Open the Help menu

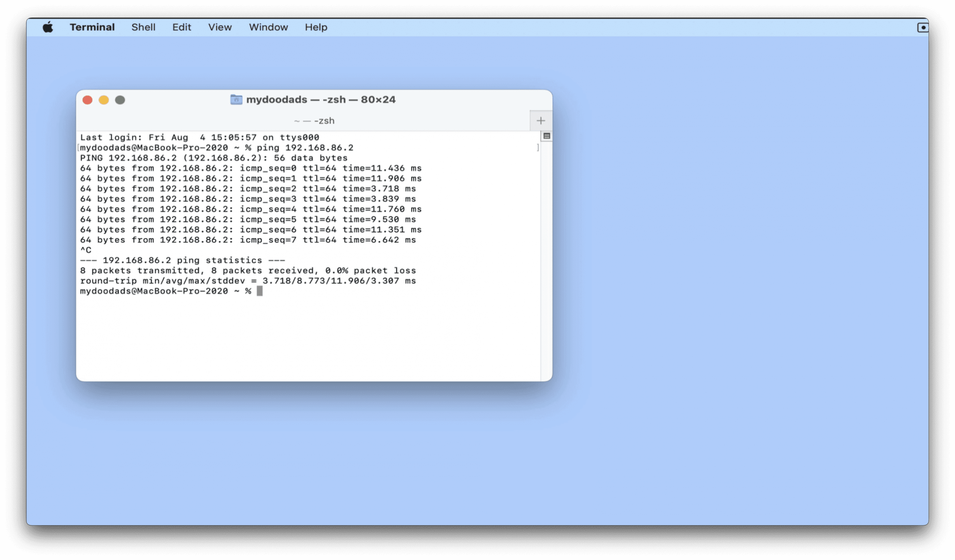tap(316, 27)
